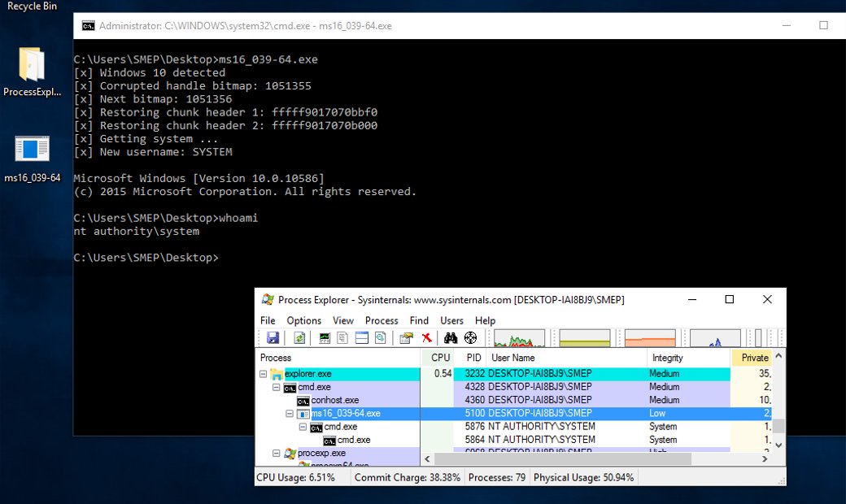
Task: Click the Low integrity cell
Action: [x=657, y=414]
